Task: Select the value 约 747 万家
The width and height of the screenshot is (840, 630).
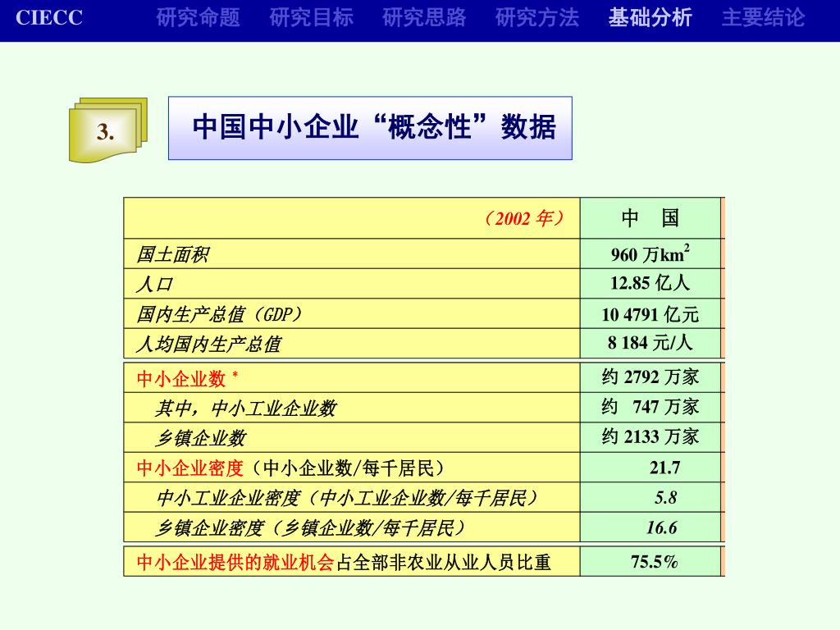Action: [650, 407]
